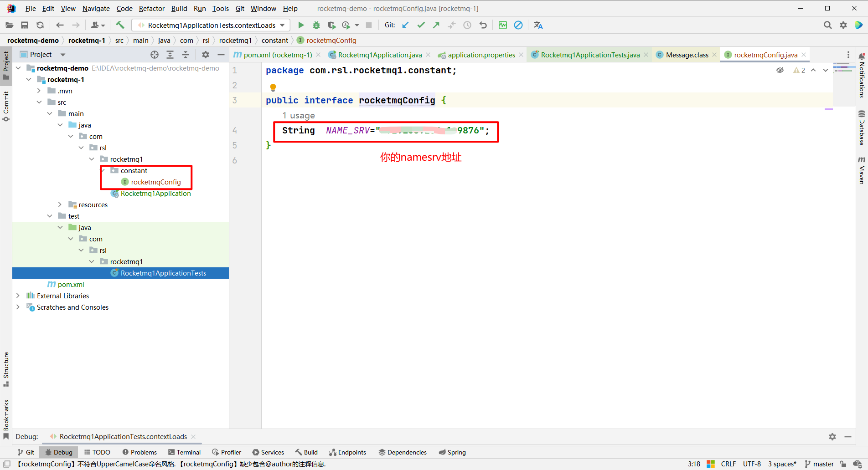Expand the .mvn folder
This screenshot has height=470, width=868.
(39, 91)
